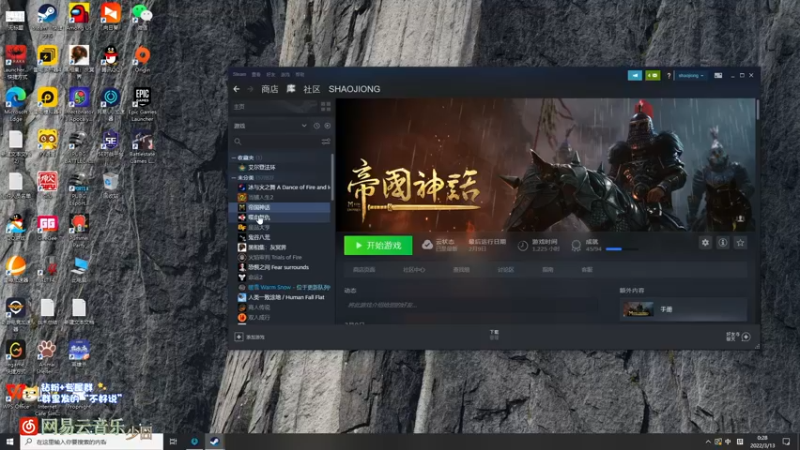The width and height of the screenshot is (800, 450).
Task: Open the 社区中心 community hub link
Action: [414, 269]
